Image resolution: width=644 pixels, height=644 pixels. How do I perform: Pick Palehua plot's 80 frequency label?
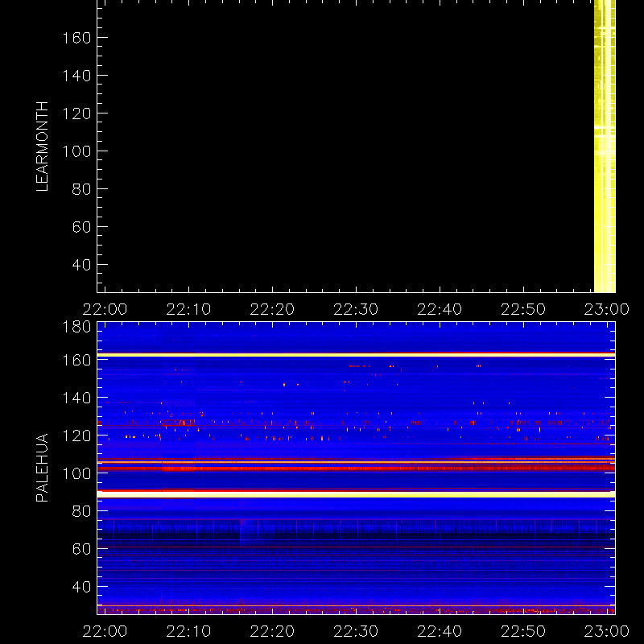pyautogui.click(x=81, y=511)
